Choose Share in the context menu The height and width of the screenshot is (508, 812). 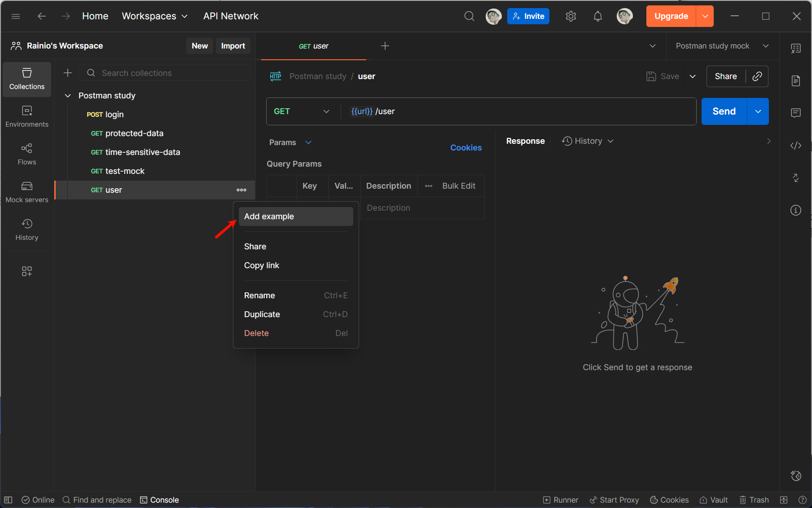(296, 247)
